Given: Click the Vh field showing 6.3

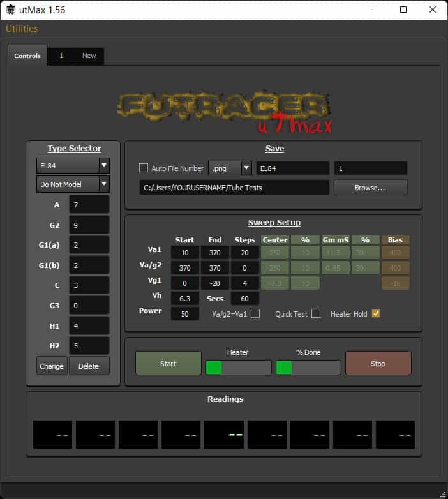Looking at the screenshot, I should (x=185, y=299).
